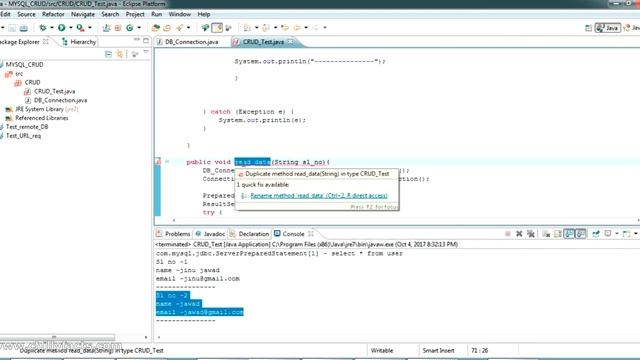The image size is (640, 360).
Task: Click the Save toolbar icon
Action: point(12,28)
